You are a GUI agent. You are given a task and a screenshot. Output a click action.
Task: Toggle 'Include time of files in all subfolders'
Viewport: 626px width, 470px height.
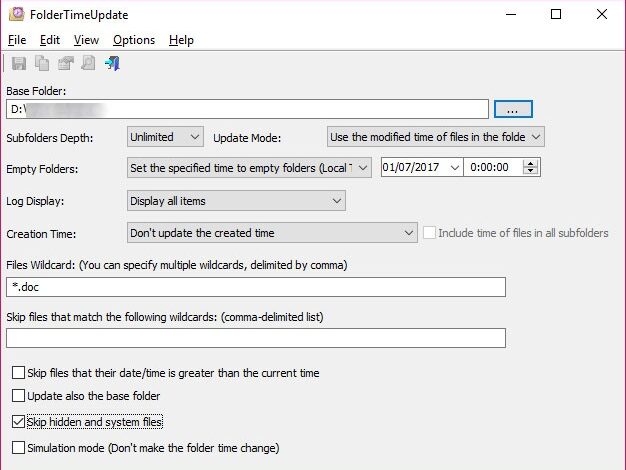coord(430,233)
